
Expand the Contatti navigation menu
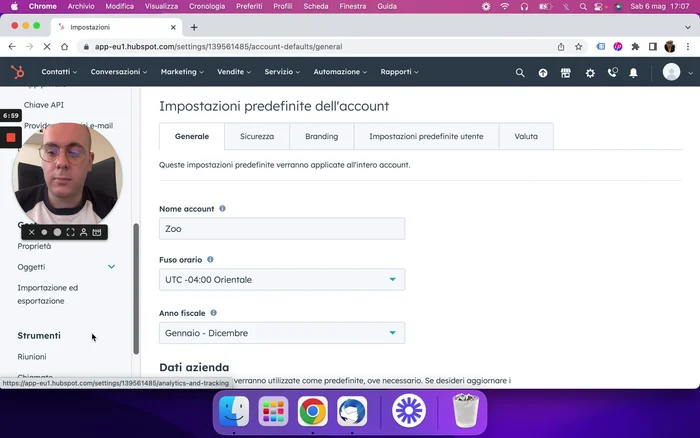pos(59,72)
